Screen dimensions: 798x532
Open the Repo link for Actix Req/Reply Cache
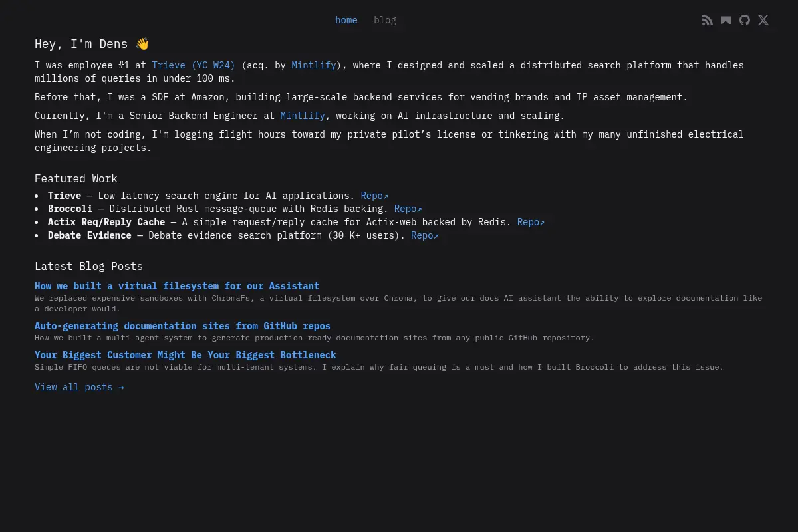tap(531, 222)
